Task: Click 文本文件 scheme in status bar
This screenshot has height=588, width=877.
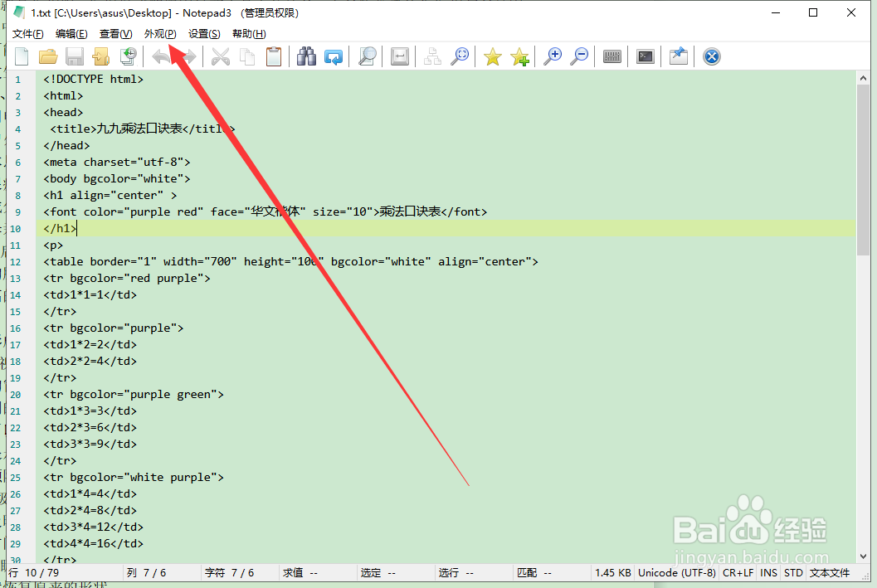Action: [830, 572]
